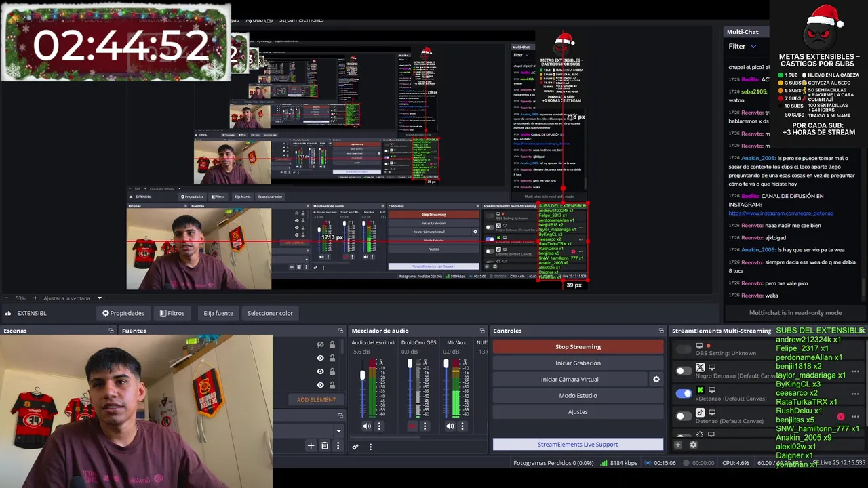Add a new item with plus icon
Screen dimensions: 868x488
(311, 445)
